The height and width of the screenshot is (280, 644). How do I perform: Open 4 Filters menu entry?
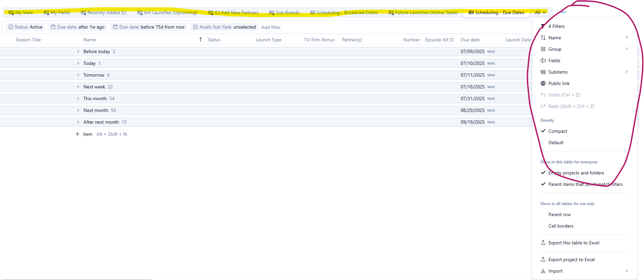tap(584, 26)
